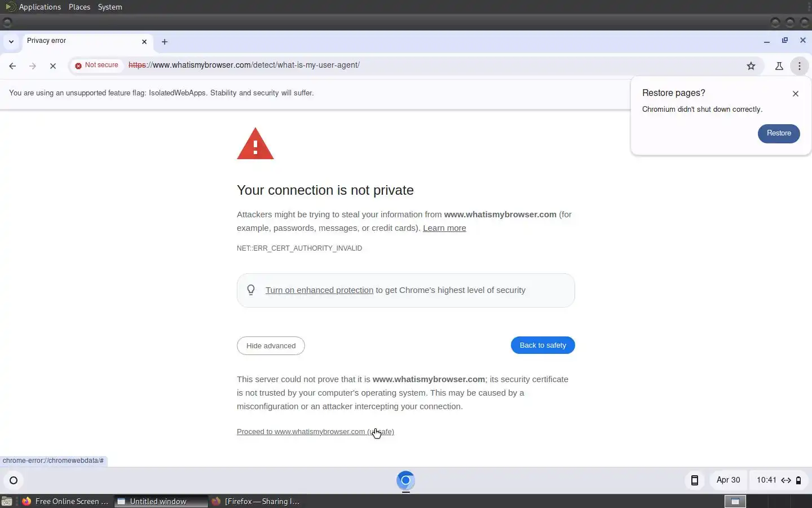Click the Chromium icon on the shelf

[x=405, y=480]
